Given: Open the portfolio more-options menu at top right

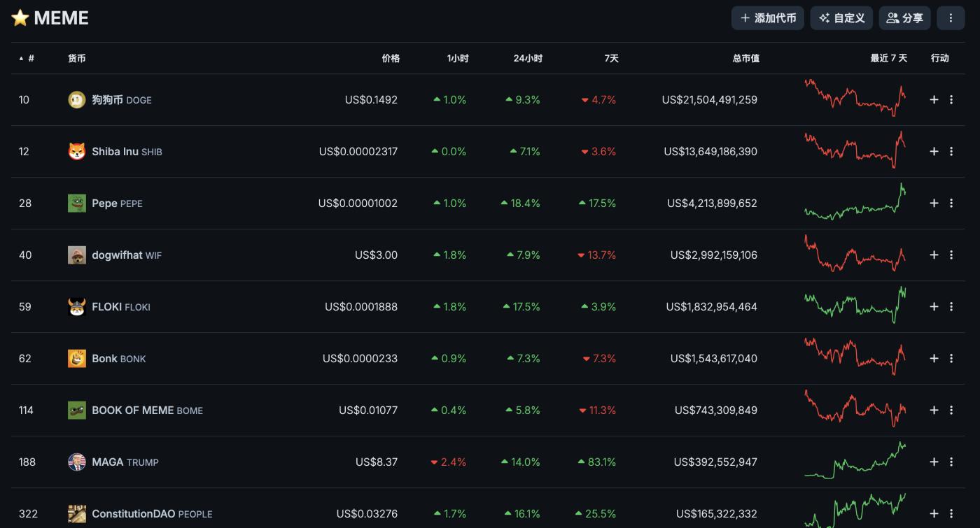Looking at the screenshot, I should (951, 18).
